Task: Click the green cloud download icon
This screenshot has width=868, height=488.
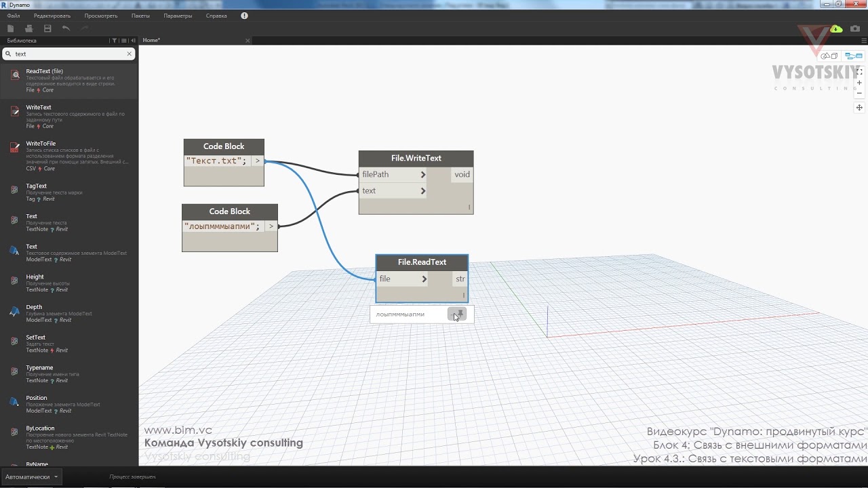Action: (x=836, y=28)
